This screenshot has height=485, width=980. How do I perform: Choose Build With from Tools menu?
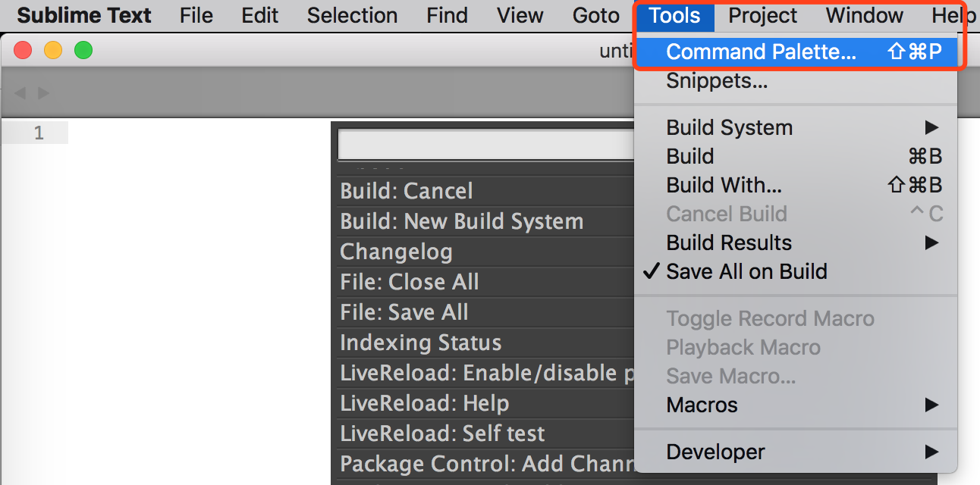pos(724,185)
